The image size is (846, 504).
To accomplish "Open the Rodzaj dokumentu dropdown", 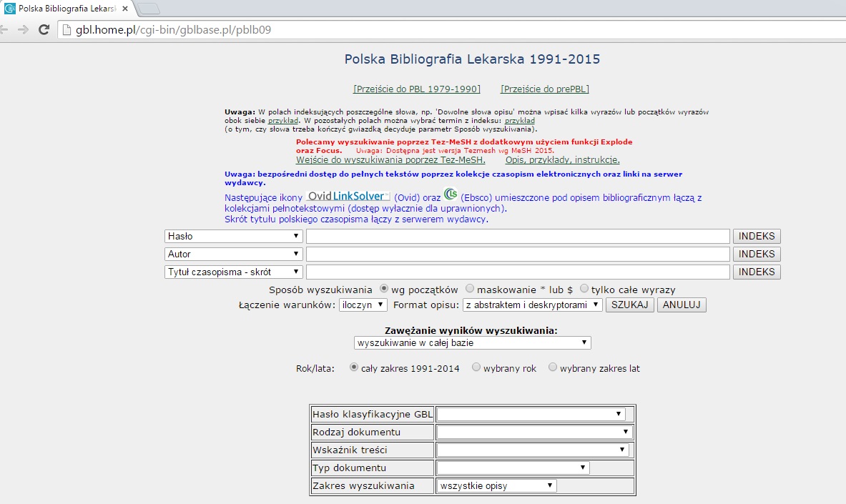I will click(x=535, y=433).
